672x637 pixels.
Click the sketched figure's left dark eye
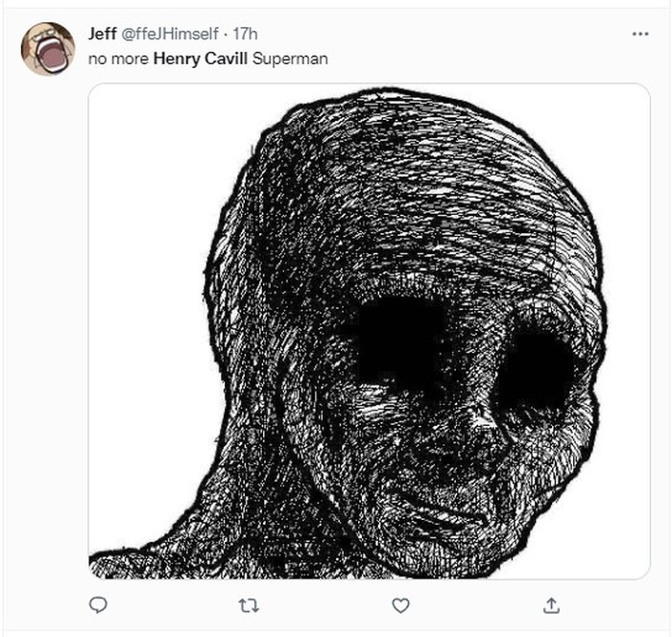tap(401, 339)
